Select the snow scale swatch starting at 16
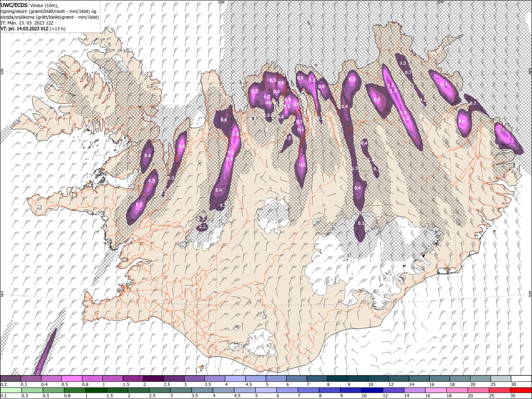 coord(439,379)
